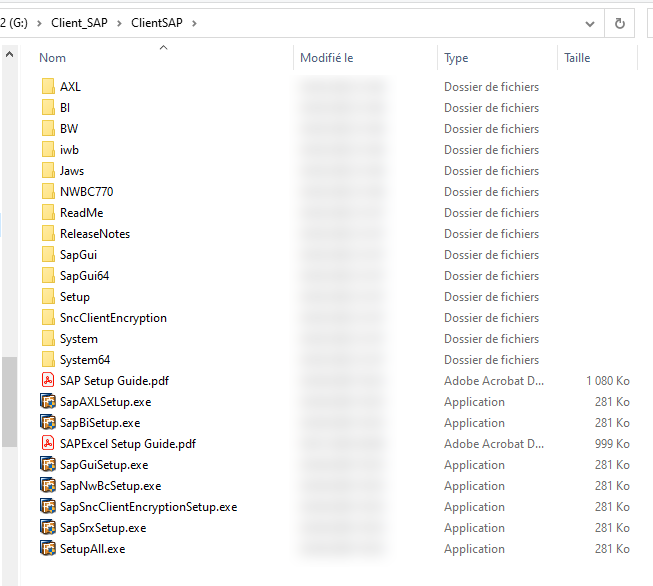
Task: Select the folder name NWBC770
Action: click(87, 192)
